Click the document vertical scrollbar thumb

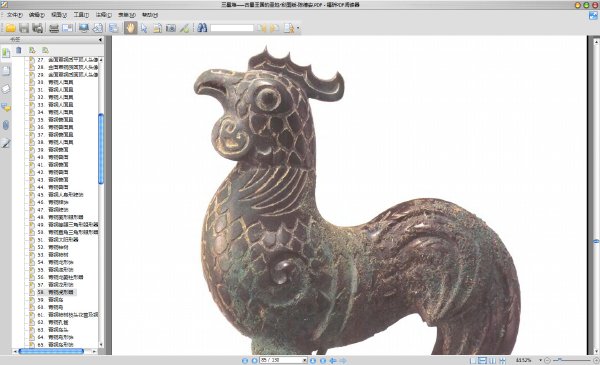[x=596, y=242]
